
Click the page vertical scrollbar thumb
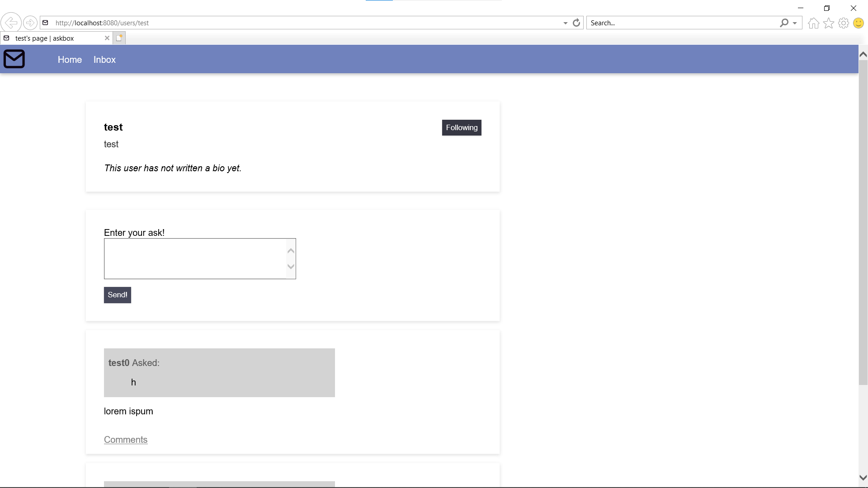point(863,221)
